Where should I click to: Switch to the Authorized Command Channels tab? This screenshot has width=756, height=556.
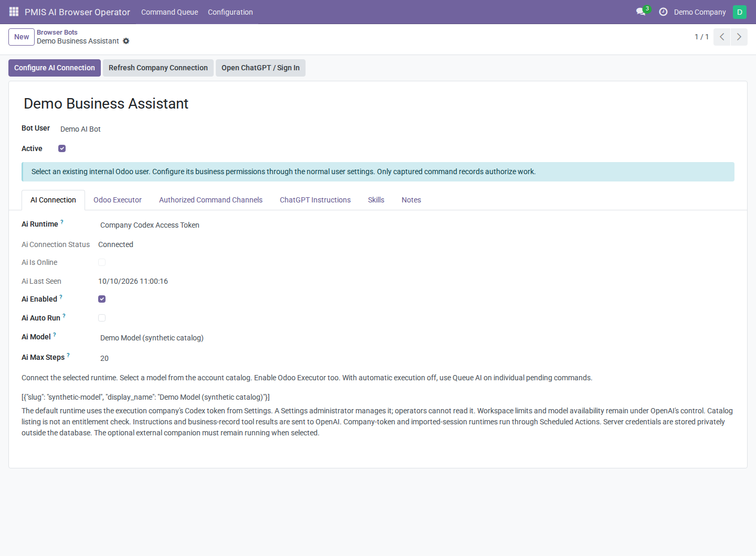point(211,200)
